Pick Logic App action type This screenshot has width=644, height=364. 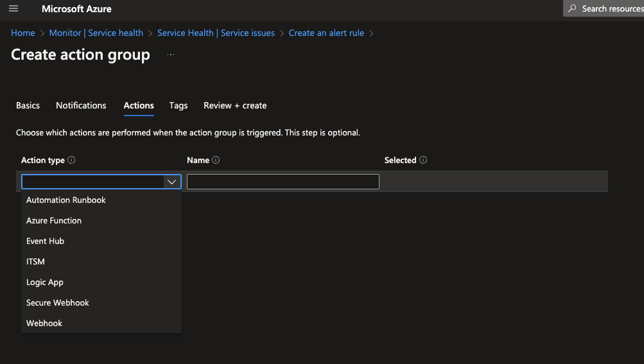[x=101, y=282]
